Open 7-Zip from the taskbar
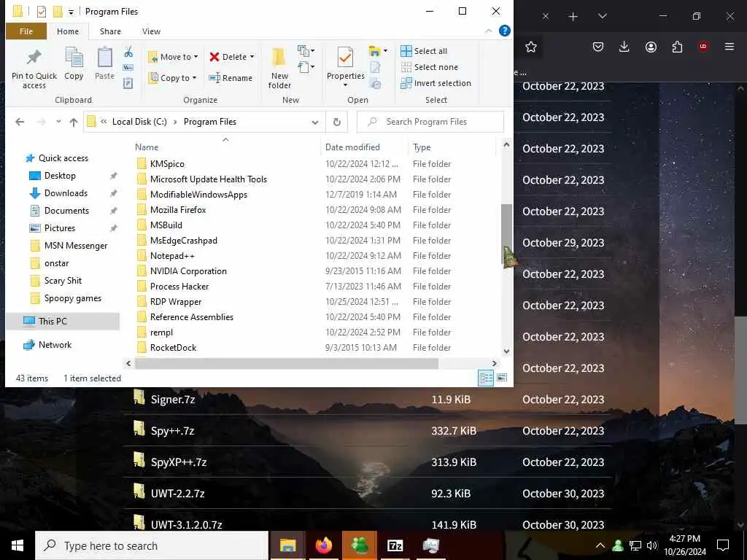 pos(395,545)
